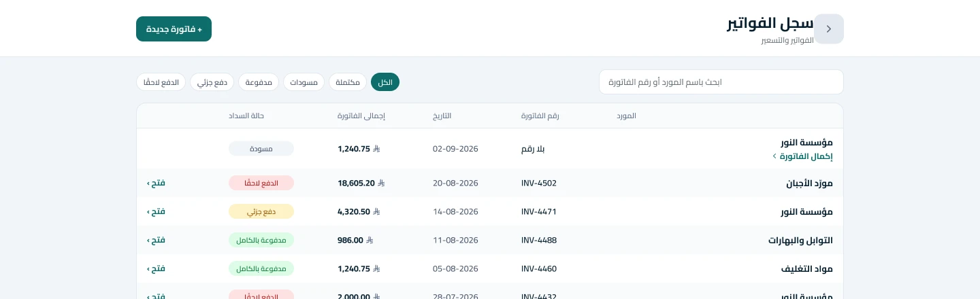Click supplier name مواد التغليف
Viewport: 980px width, 299px height.
[807, 269]
